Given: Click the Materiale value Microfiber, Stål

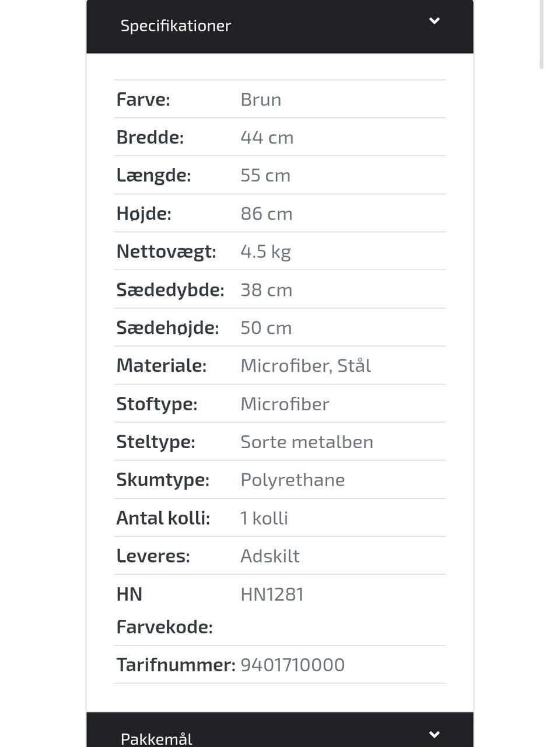Looking at the screenshot, I should click(306, 366).
